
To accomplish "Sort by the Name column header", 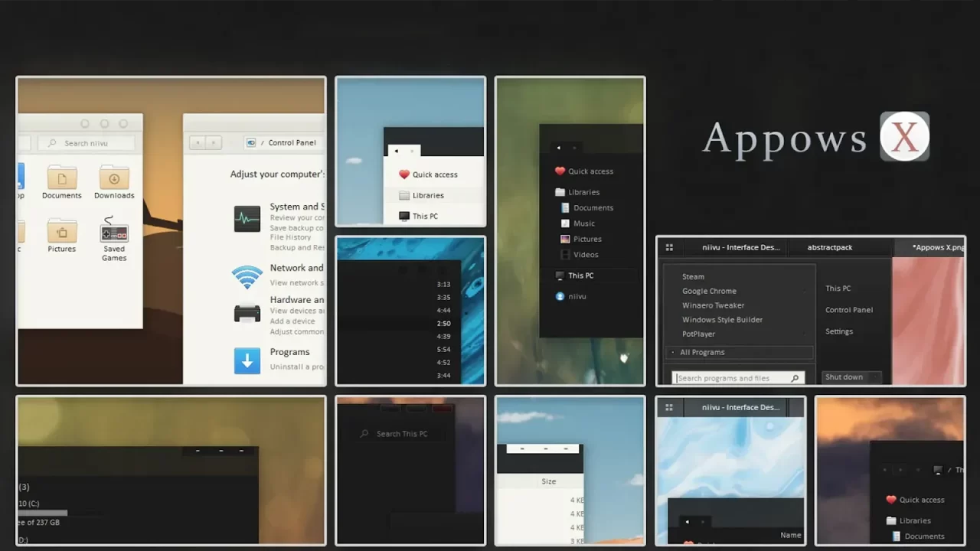I will click(790, 535).
